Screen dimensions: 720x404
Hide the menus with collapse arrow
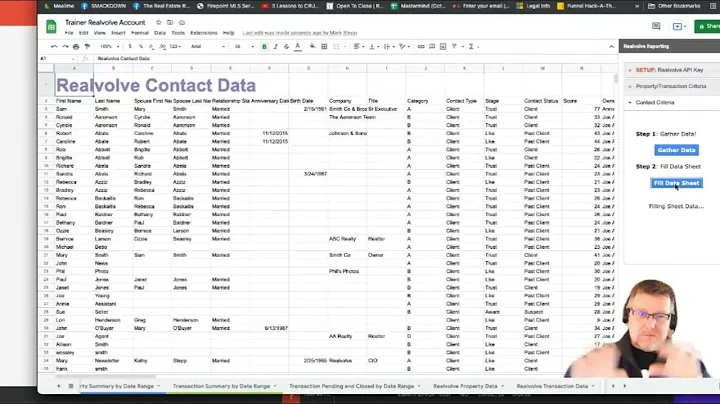(611, 46)
